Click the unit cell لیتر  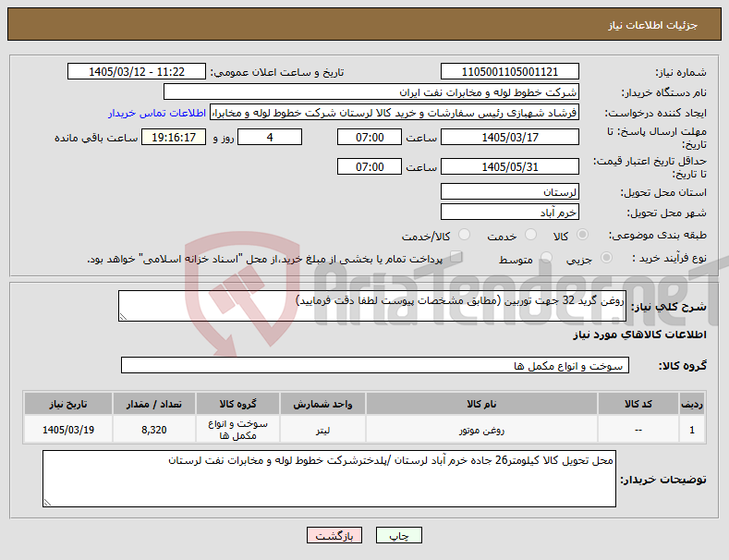322,430
